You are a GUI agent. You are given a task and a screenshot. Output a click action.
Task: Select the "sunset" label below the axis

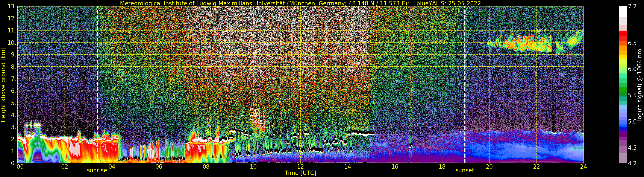tap(465, 171)
